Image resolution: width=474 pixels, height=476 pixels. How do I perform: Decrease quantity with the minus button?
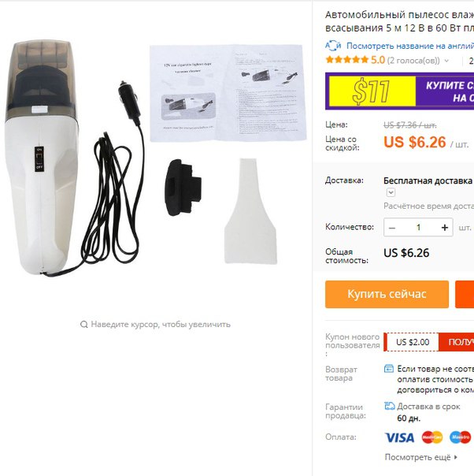[x=392, y=228]
